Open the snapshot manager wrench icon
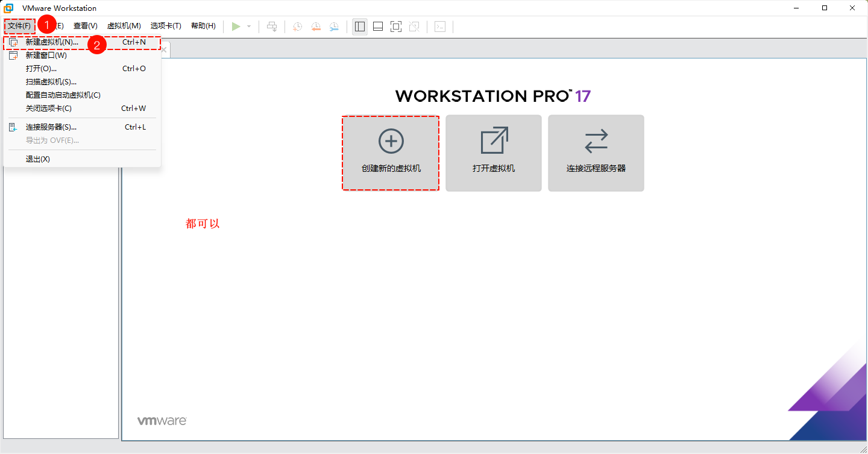 point(334,27)
